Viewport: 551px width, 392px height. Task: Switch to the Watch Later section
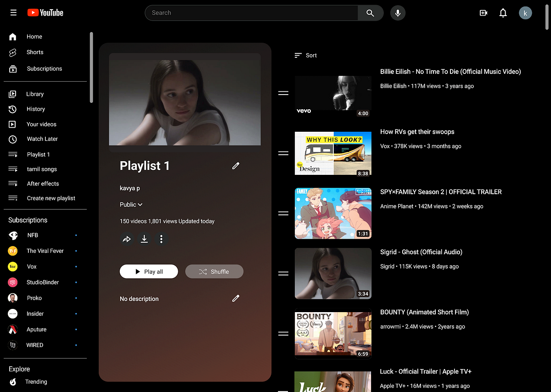42,139
